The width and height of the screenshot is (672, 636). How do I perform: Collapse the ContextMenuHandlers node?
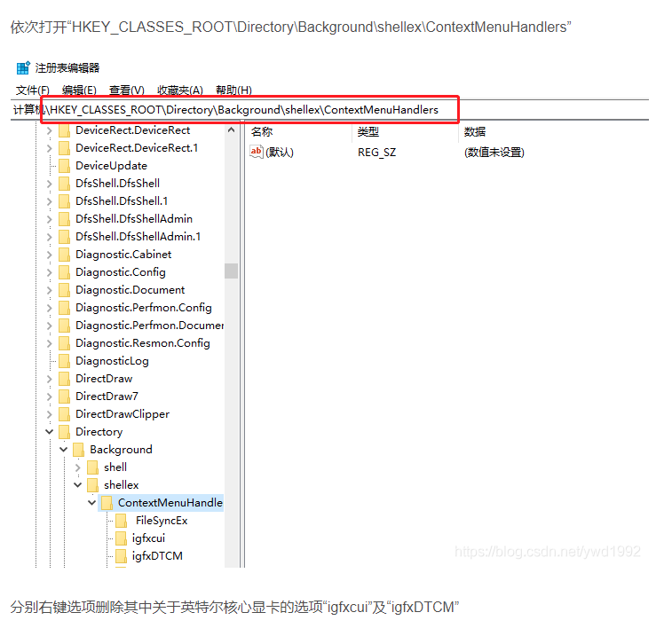pyautogui.click(x=91, y=503)
